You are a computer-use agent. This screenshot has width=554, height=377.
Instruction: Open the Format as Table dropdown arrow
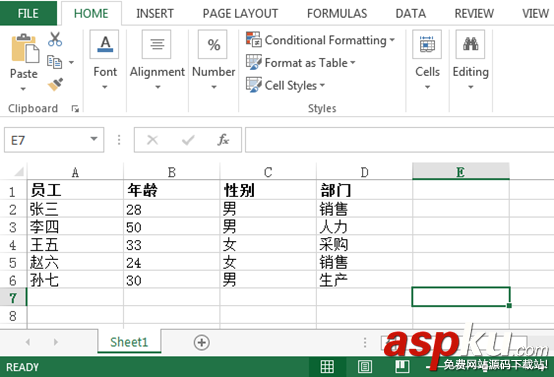(353, 63)
